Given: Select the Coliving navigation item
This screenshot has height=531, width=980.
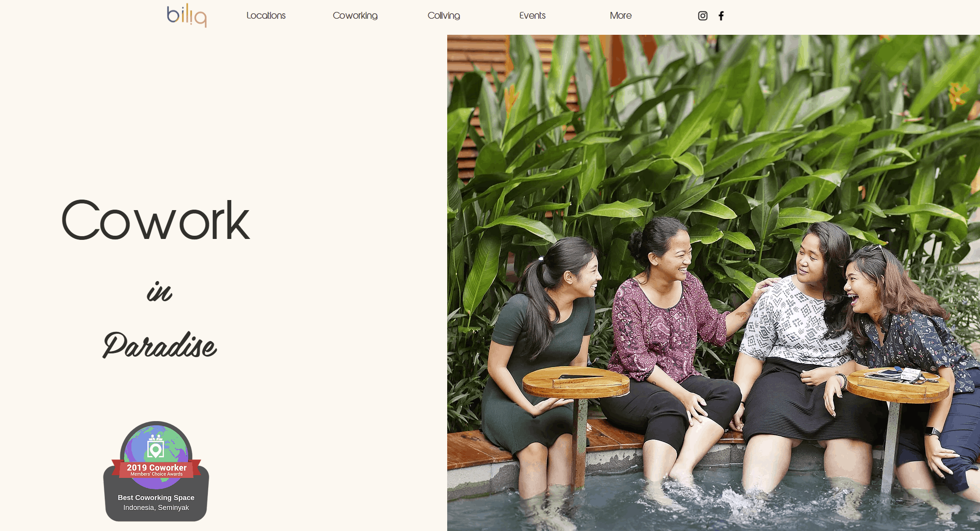Looking at the screenshot, I should [444, 16].
